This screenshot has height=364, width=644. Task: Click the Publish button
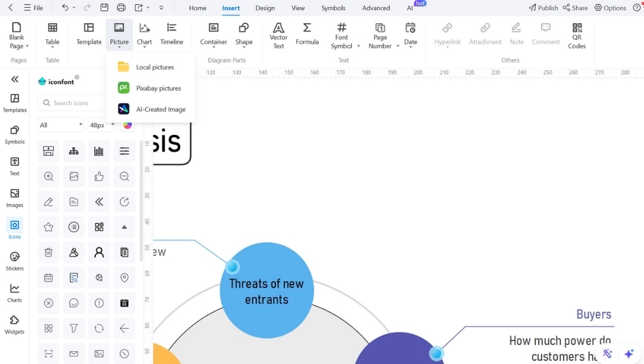click(x=543, y=7)
